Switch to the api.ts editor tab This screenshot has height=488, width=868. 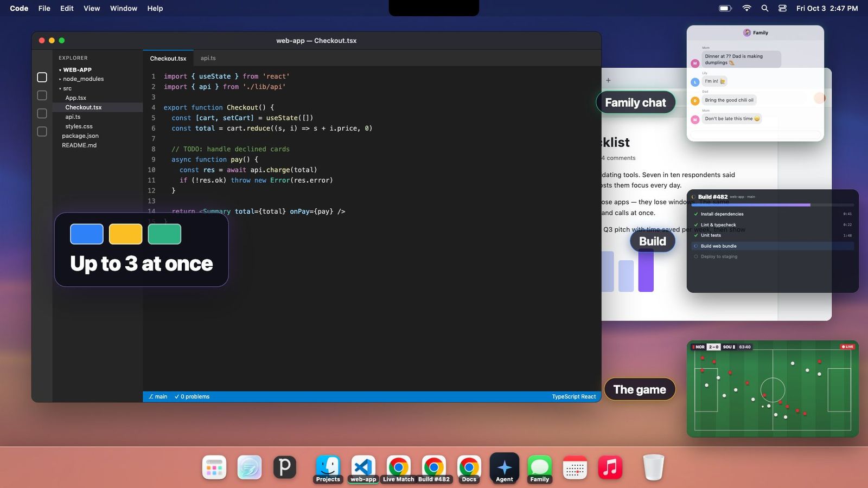[208, 58]
